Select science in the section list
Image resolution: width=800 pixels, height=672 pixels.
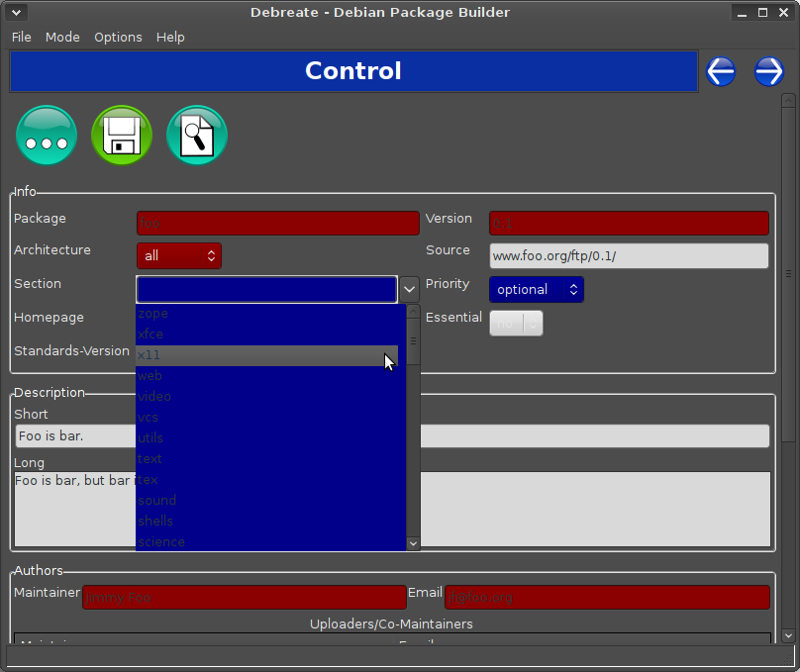coord(267,541)
